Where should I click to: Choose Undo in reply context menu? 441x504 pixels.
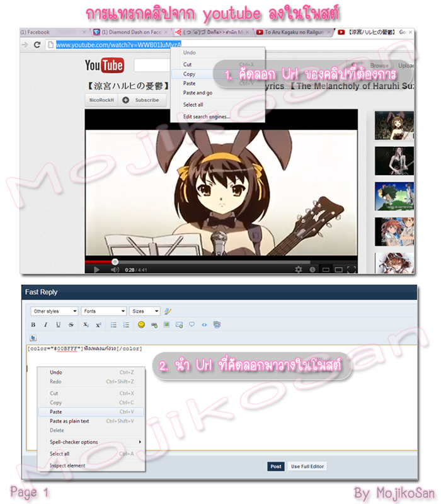[91, 372]
